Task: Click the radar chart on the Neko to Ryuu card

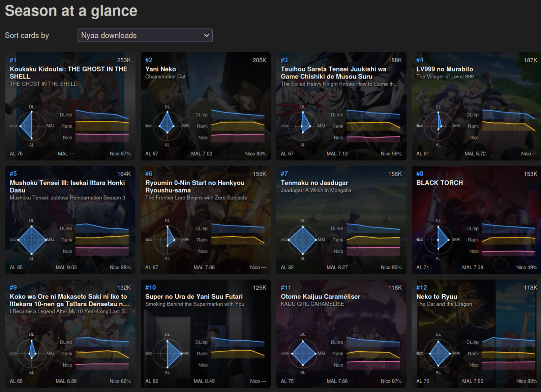Action: (438, 354)
